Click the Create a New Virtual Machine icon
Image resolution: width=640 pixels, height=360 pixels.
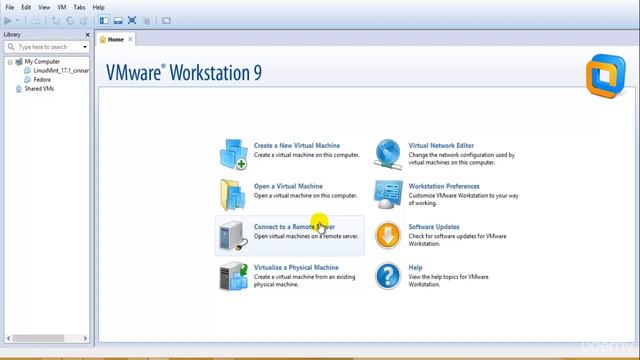click(233, 154)
